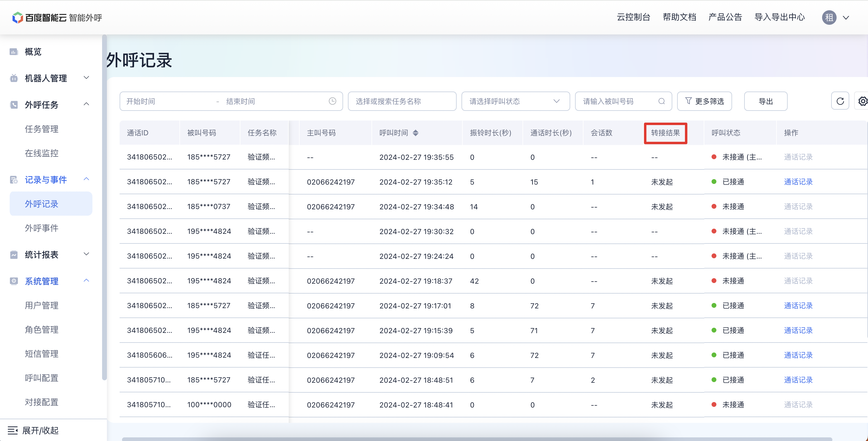Click the 展开/收起 collapse menu icon
The height and width of the screenshot is (441, 868).
click(x=12, y=430)
